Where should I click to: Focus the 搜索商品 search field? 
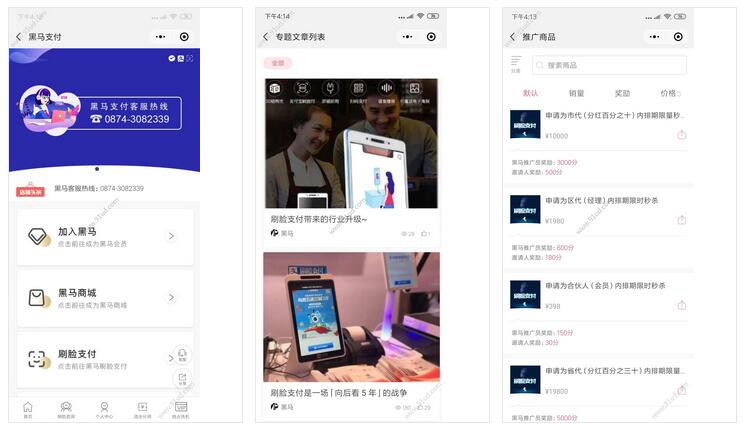[x=609, y=65]
